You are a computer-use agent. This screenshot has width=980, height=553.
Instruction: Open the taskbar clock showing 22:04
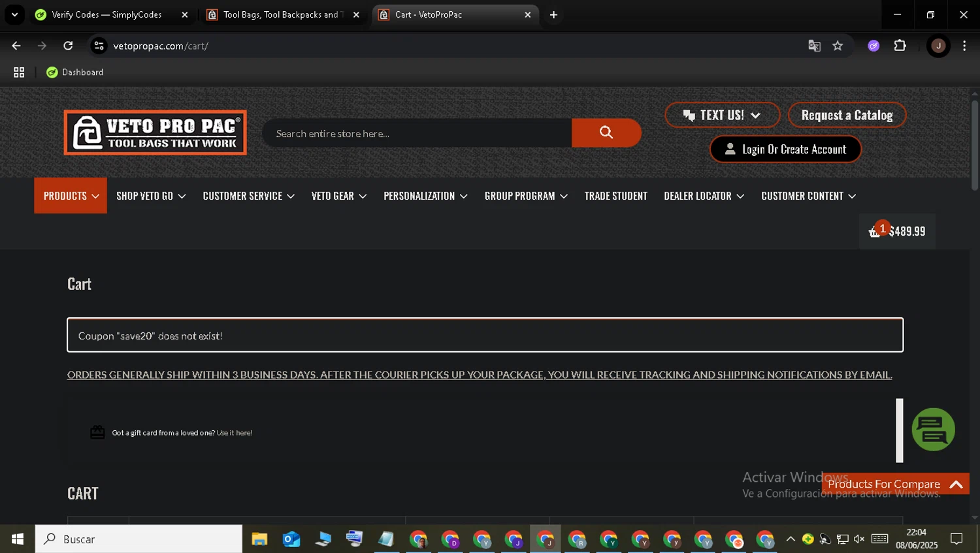(916, 539)
